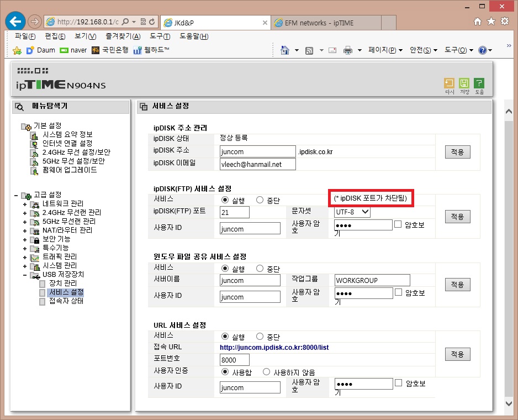
Task: Open the 문자셋 UTF-8 dropdown
Action: pos(352,212)
